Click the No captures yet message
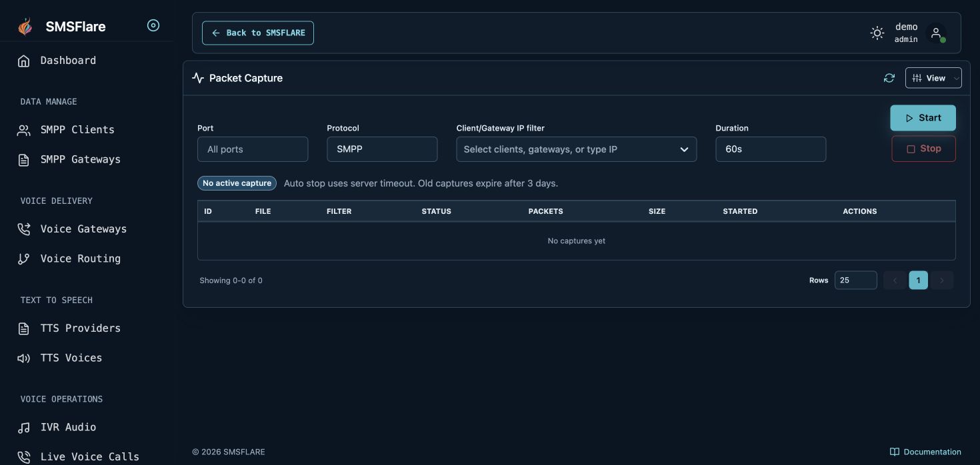 (x=576, y=241)
